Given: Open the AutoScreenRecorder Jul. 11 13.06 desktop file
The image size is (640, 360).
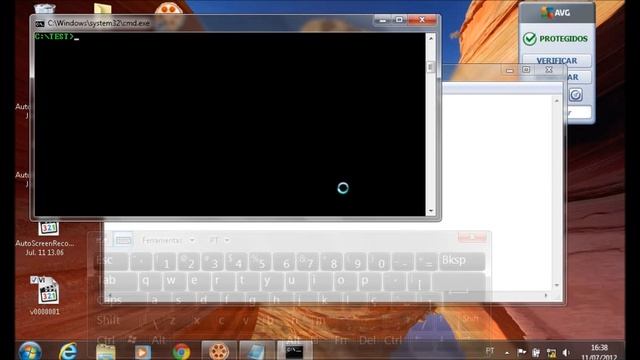Looking at the screenshot, I should [x=45, y=237].
